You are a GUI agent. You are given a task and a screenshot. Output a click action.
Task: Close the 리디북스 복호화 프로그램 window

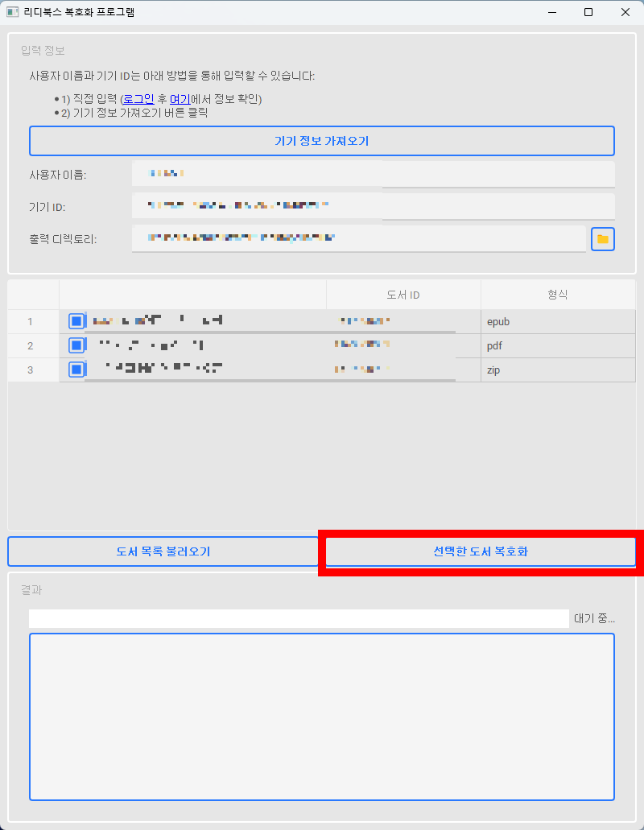tap(625, 12)
